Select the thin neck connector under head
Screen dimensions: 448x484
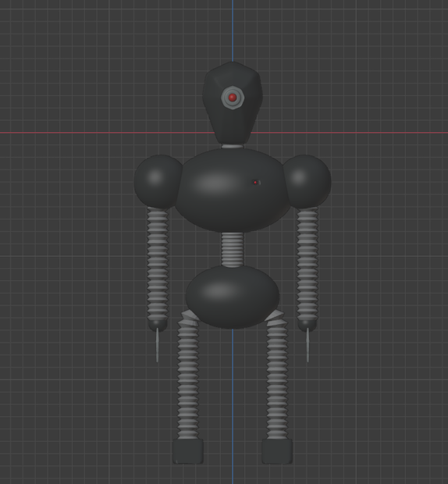233,146
